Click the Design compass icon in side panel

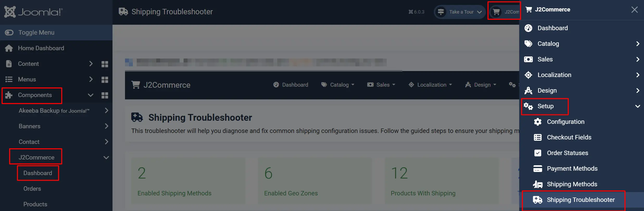tap(528, 91)
